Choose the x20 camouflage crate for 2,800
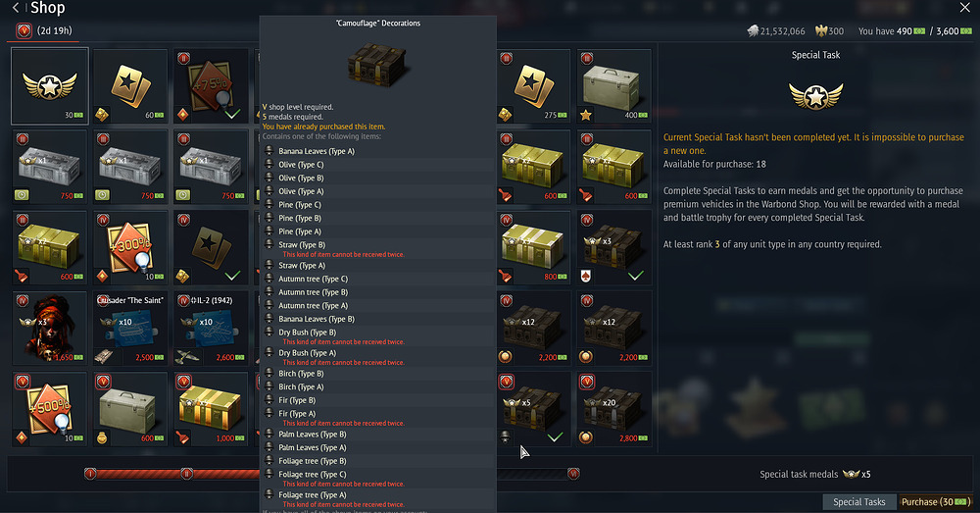 click(x=613, y=409)
